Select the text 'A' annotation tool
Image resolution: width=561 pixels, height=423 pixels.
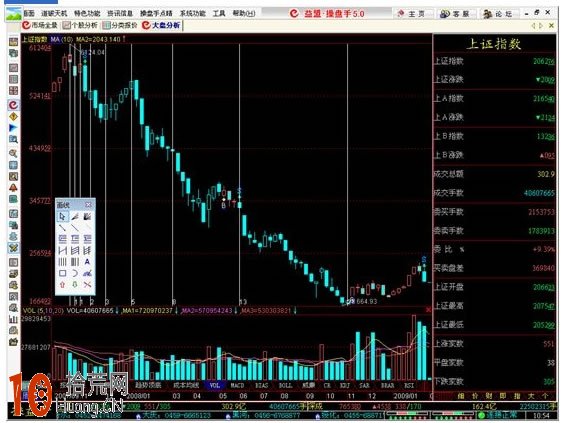coord(87,262)
